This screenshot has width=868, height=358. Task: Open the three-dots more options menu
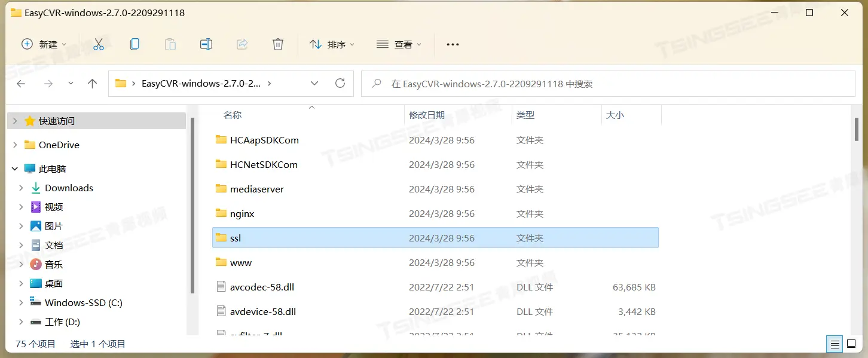click(453, 44)
